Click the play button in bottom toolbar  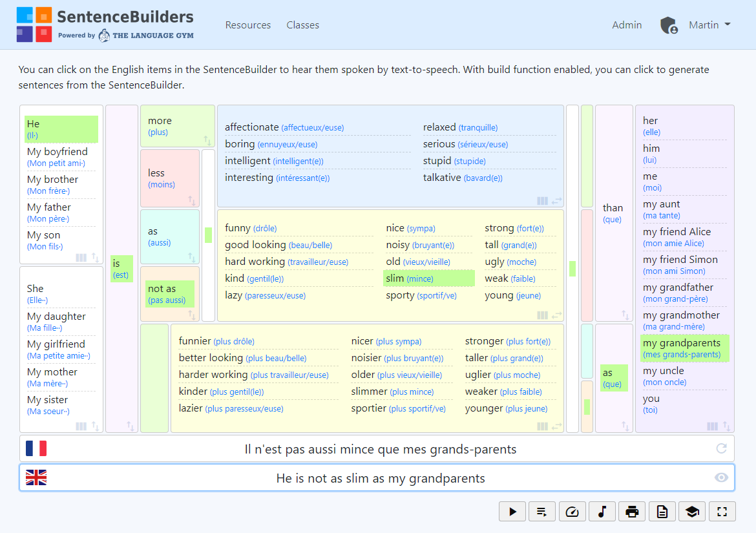512,512
